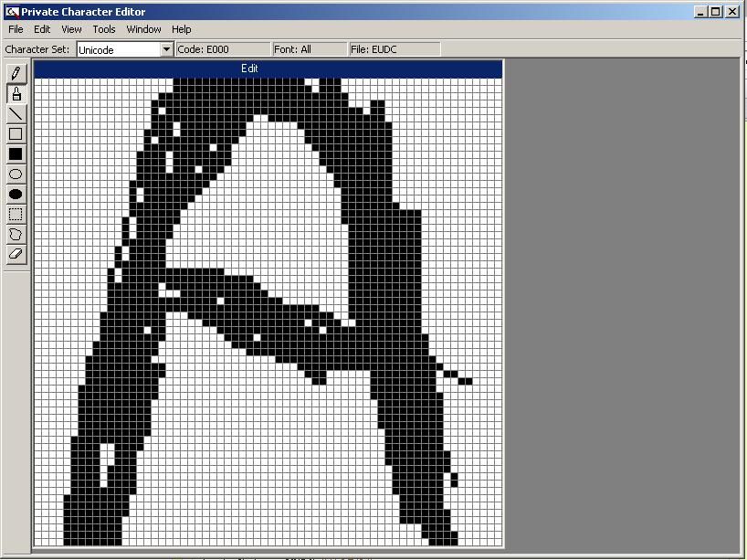
Task: Open the View menu
Action: click(x=71, y=29)
